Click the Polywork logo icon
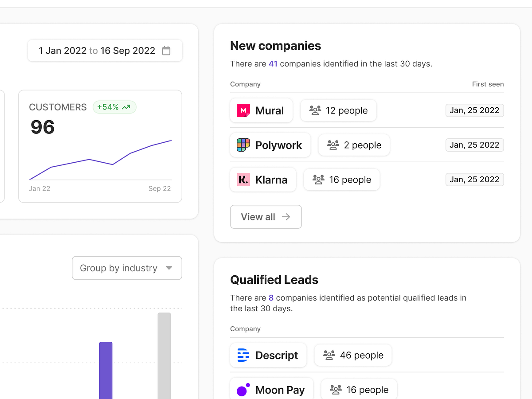 [243, 145]
